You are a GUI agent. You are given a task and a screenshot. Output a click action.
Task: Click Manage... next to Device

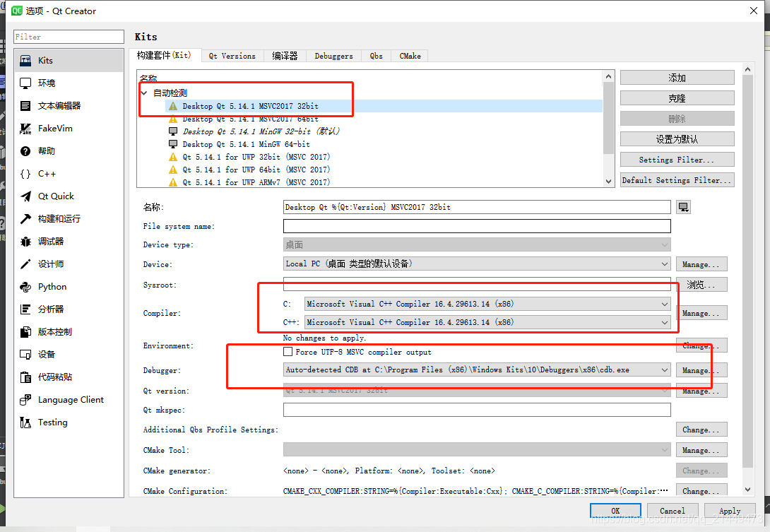pyautogui.click(x=701, y=264)
